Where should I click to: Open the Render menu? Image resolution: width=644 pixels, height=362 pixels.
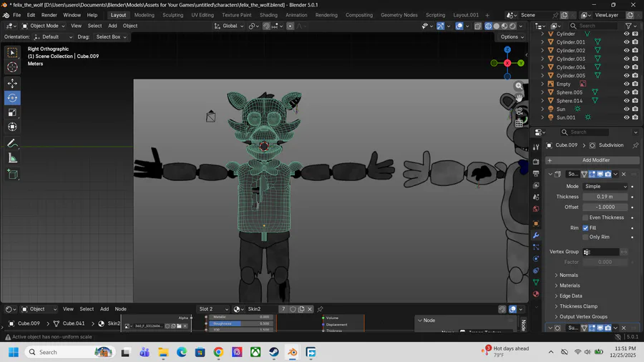(49, 15)
